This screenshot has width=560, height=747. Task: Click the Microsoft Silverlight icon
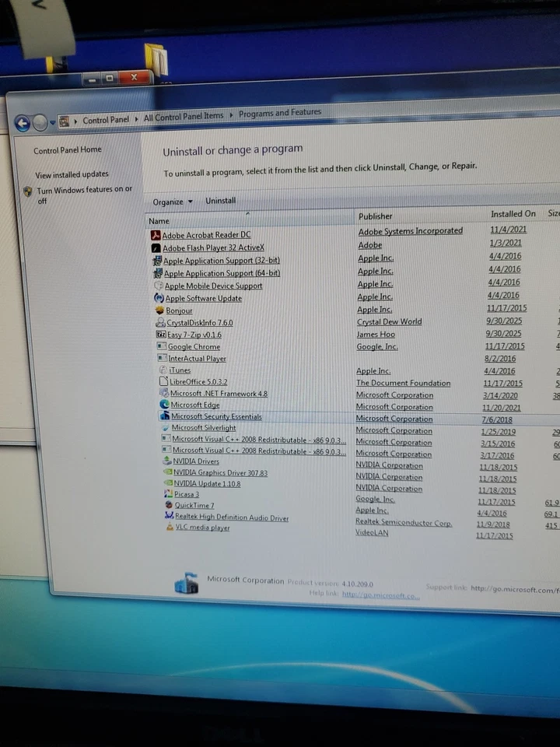(x=166, y=427)
